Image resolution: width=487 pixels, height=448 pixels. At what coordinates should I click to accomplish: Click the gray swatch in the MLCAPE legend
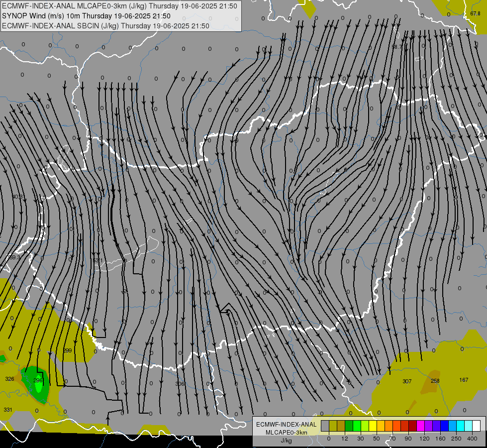(x=325, y=426)
